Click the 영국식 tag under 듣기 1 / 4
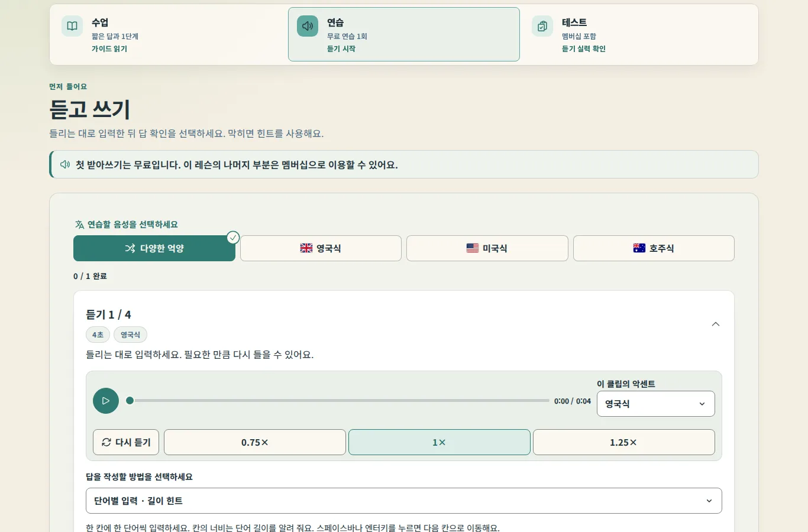808x532 pixels. 130,335
